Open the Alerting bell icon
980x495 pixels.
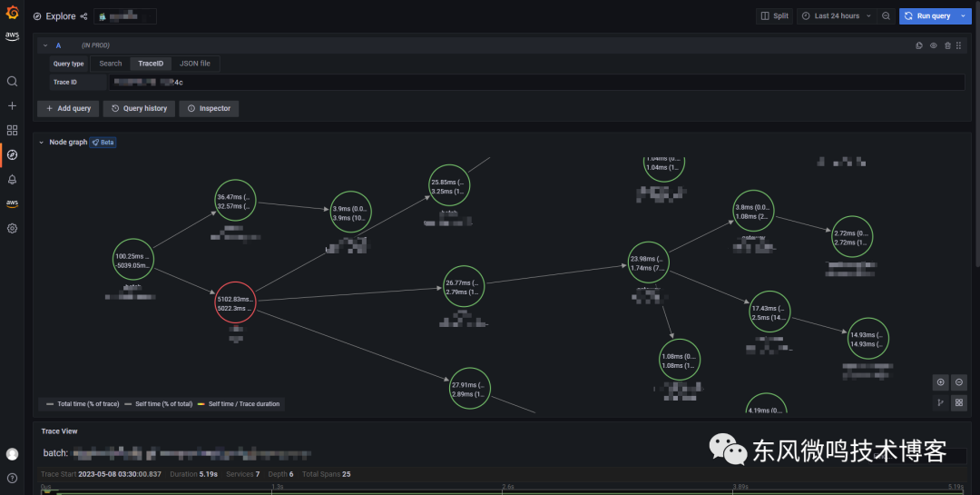12,180
